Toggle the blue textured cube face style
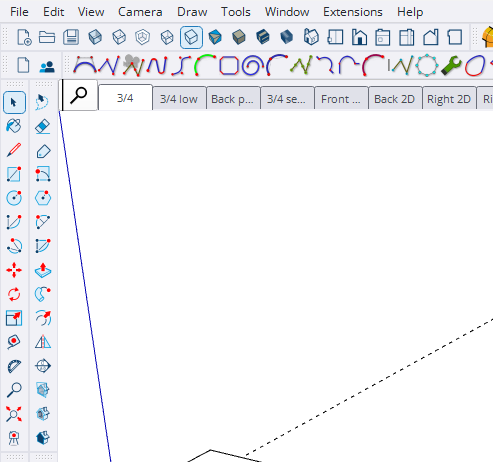The width and height of the screenshot is (493, 462). pyautogui.click(x=215, y=37)
